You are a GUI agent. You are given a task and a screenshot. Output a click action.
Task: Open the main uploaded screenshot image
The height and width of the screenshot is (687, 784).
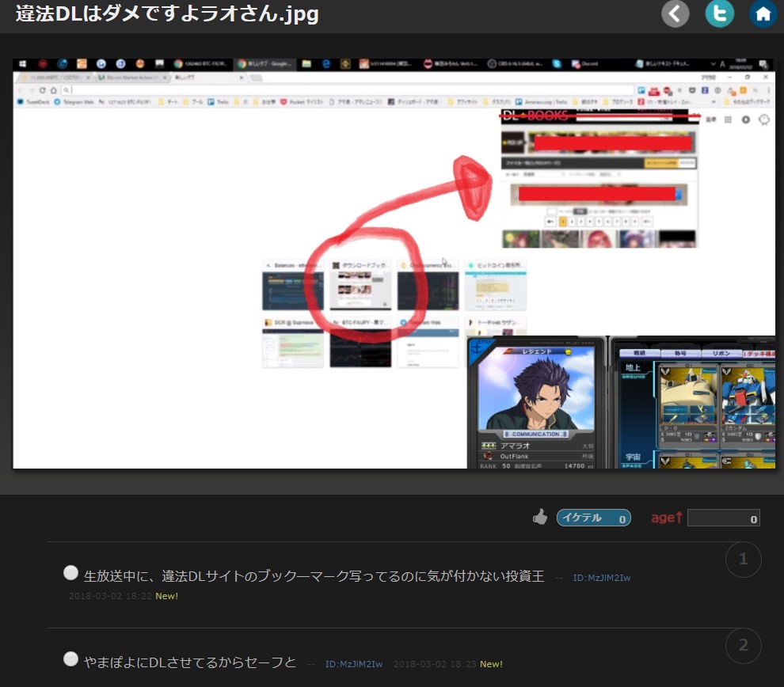(x=394, y=263)
